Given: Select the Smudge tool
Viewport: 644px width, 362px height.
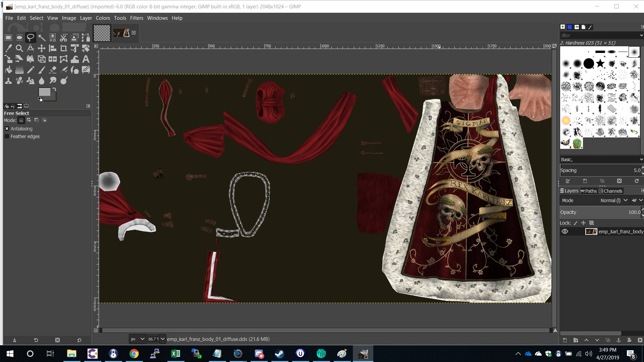Looking at the screenshot, I should 53,81.
